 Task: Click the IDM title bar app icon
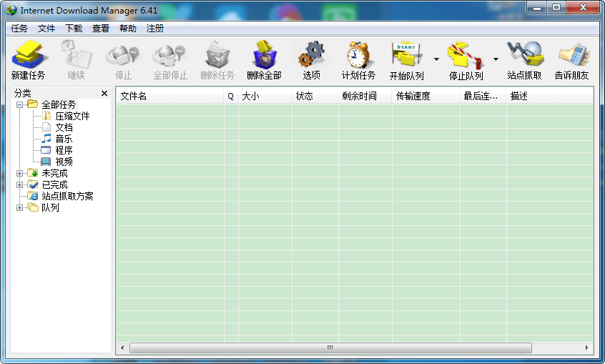coord(11,10)
